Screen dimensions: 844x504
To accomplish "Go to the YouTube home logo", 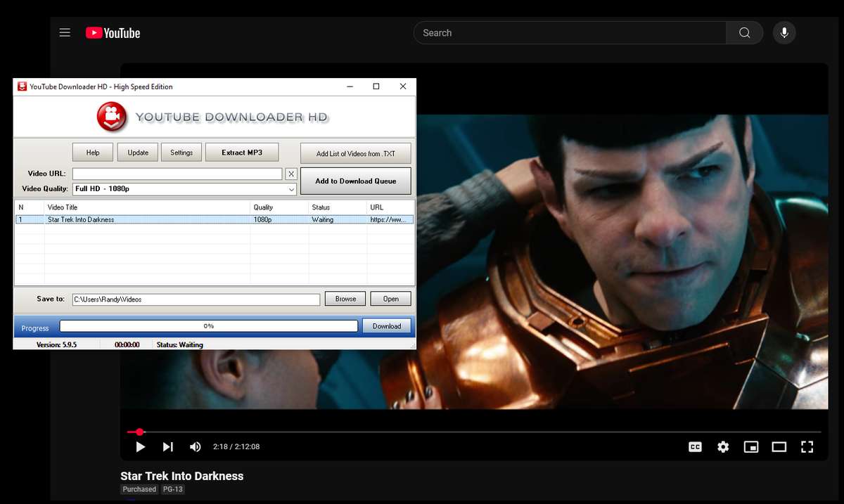I will click(113, 33).
